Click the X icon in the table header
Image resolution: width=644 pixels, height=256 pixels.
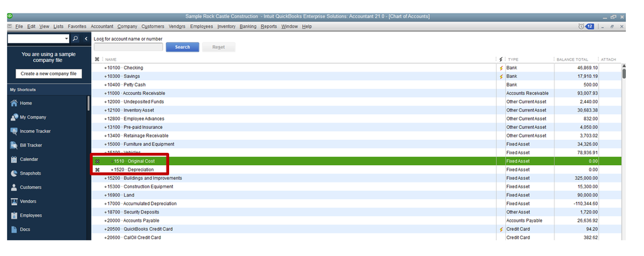coord(97,59)
